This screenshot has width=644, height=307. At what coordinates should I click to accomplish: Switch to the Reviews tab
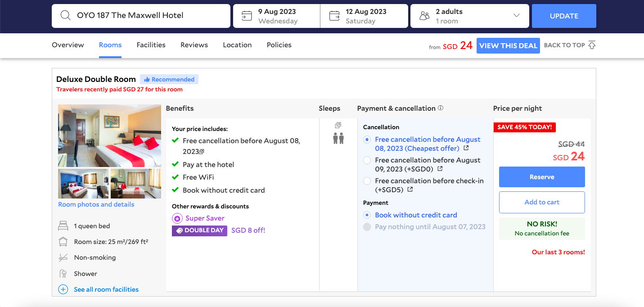pyautogui.click(x=194, y=45)
